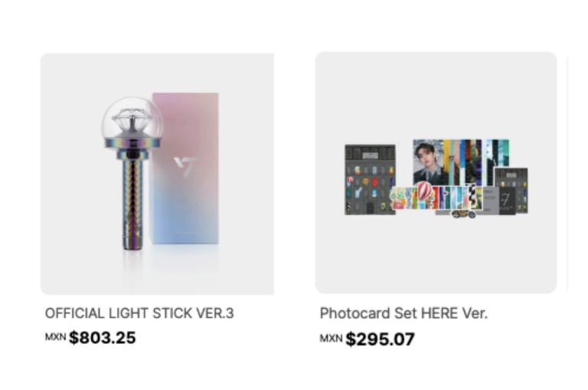
Task: Click the small black item below the photocards
Action: [461, 215]
